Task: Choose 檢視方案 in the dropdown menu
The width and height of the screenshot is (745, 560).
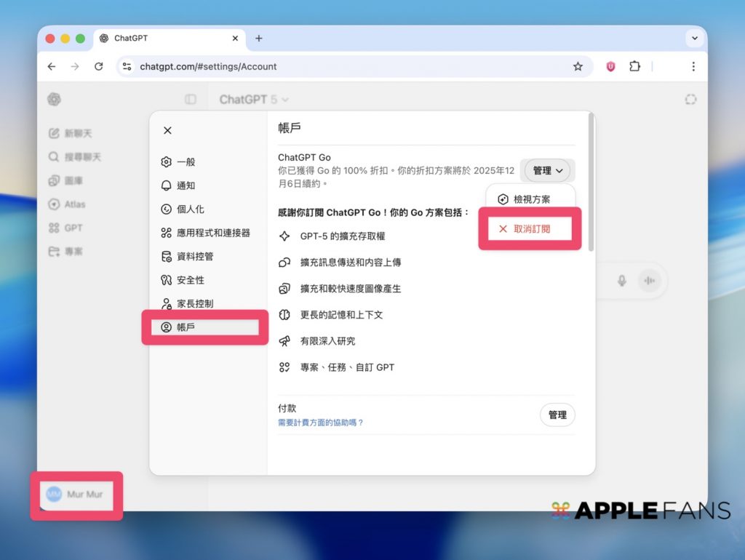Action: point(530,199)
